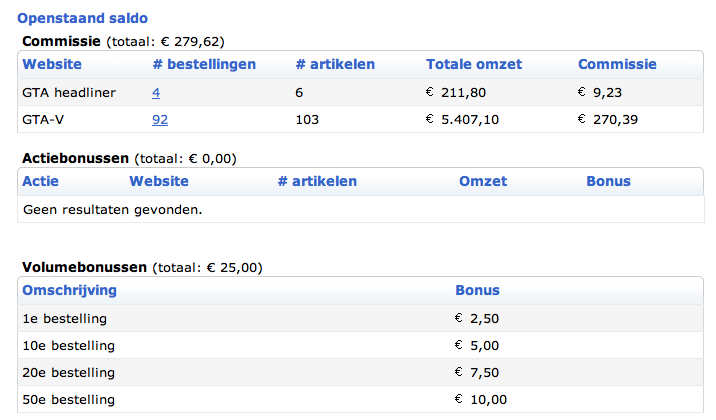
Task: Open the 4 orders link for GTA headliner
Action: pos(156,93)
